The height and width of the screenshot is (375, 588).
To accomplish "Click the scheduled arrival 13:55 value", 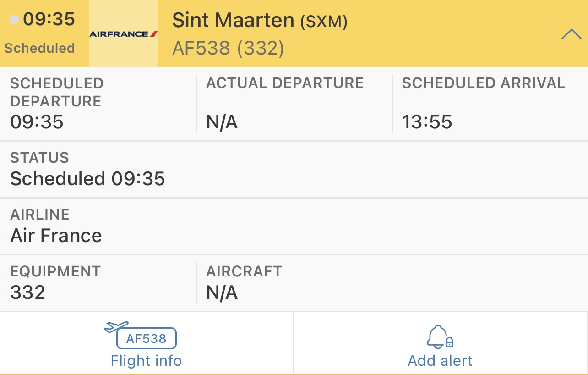I will tap(427, 122).
